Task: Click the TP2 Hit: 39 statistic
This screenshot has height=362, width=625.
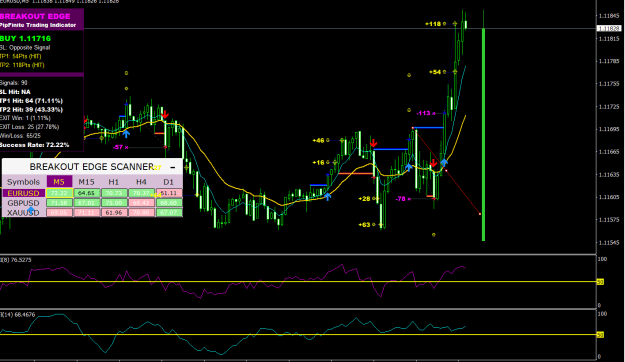Action: click(31, 110)
